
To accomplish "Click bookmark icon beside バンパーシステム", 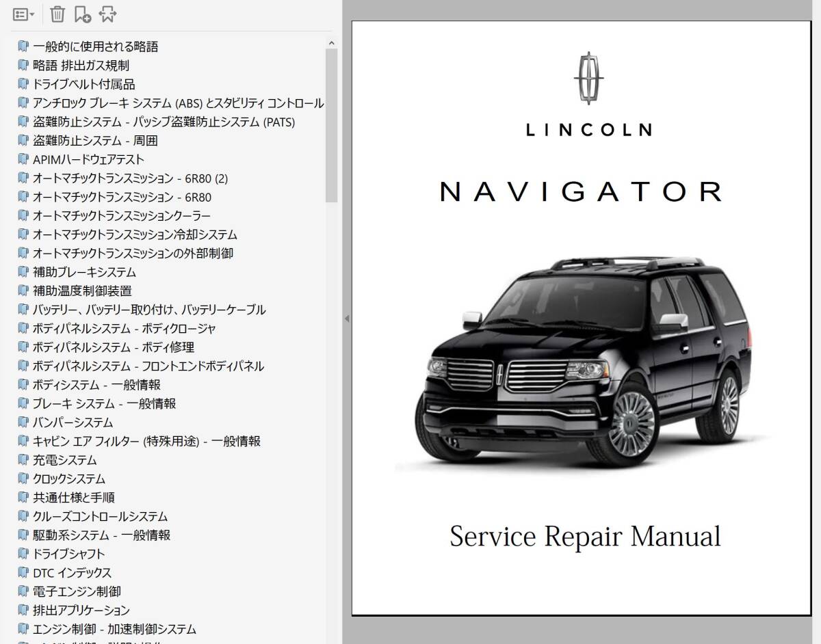I will pos(23,422).
